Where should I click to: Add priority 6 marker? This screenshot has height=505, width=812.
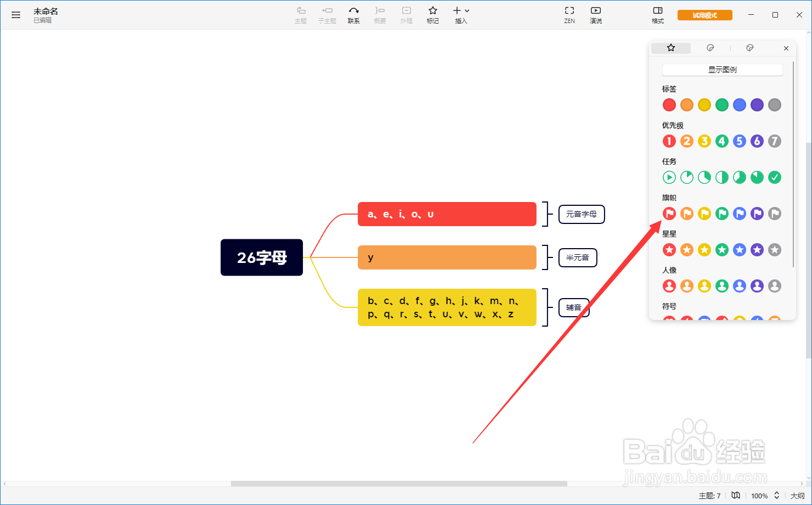pos(757,141)
